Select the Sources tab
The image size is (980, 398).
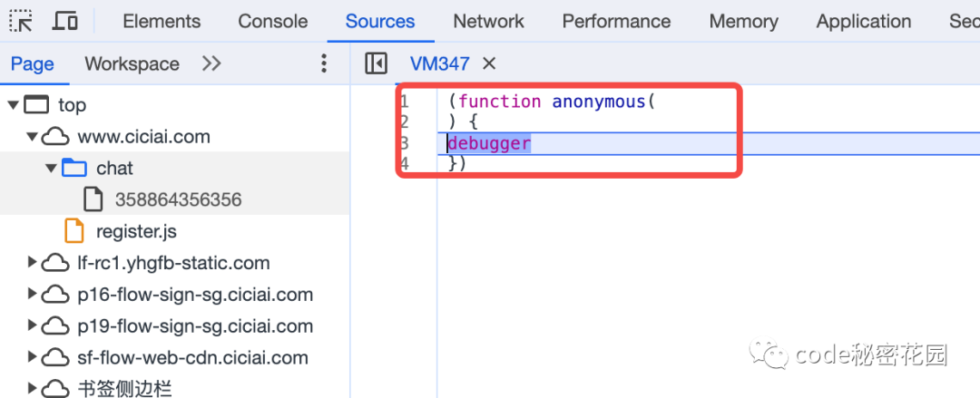coord(380,21)
